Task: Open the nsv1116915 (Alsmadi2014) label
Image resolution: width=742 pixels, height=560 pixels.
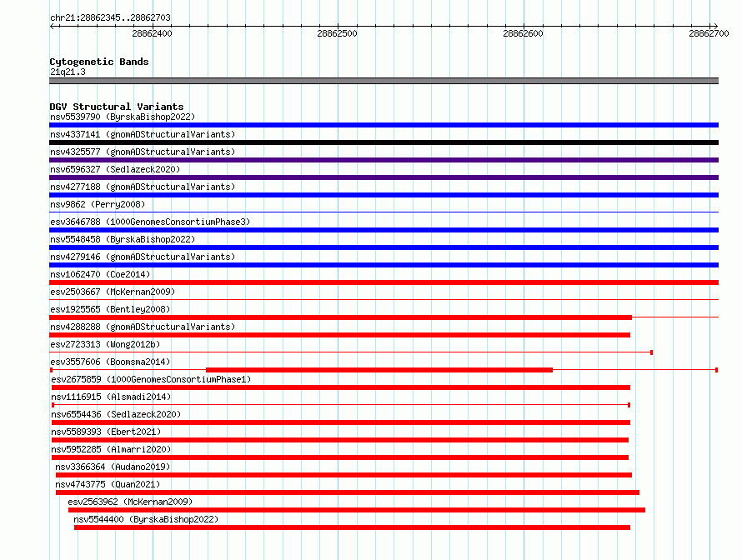Action: tap(111, 397)
